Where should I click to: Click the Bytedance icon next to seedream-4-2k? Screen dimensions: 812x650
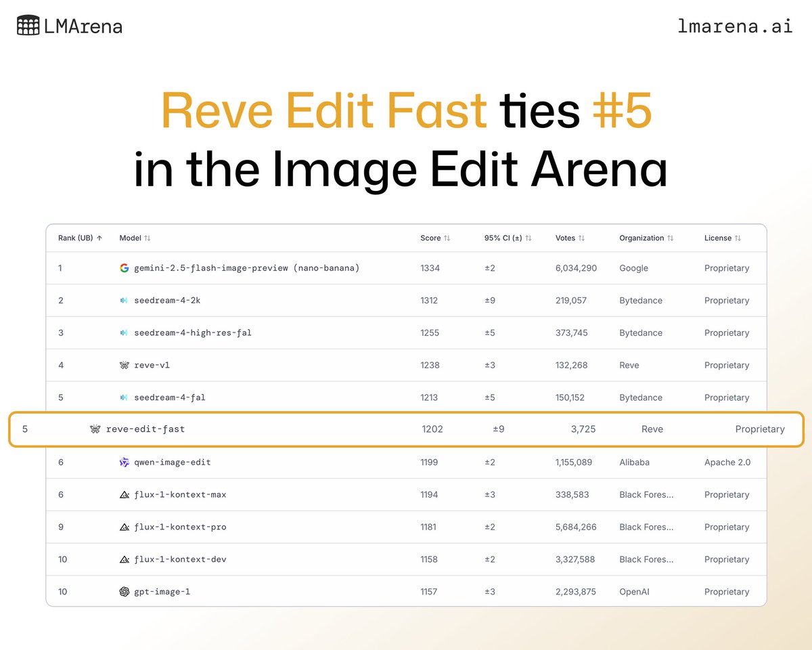click(x=124, y=301)
